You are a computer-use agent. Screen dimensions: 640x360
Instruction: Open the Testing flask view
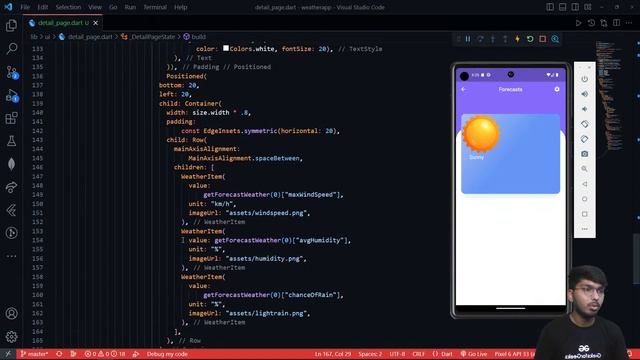pos(11,141)
